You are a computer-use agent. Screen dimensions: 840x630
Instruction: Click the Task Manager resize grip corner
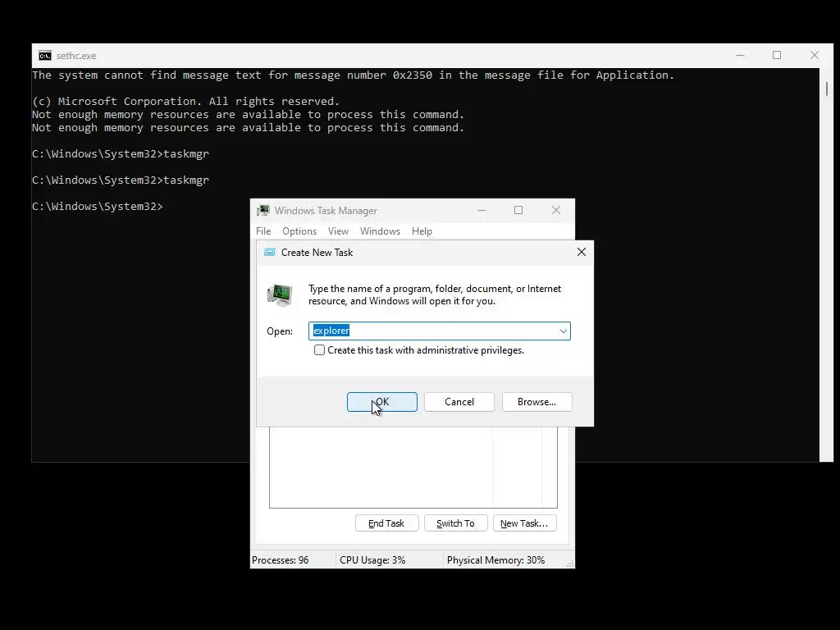tap(570, 564)
